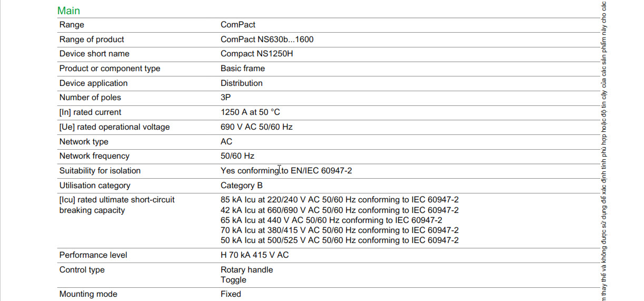This screenshot has width=644, height=301.
Task: Click the "690 V AC 50/60 Hz" value
Action: tap(256, 127)
